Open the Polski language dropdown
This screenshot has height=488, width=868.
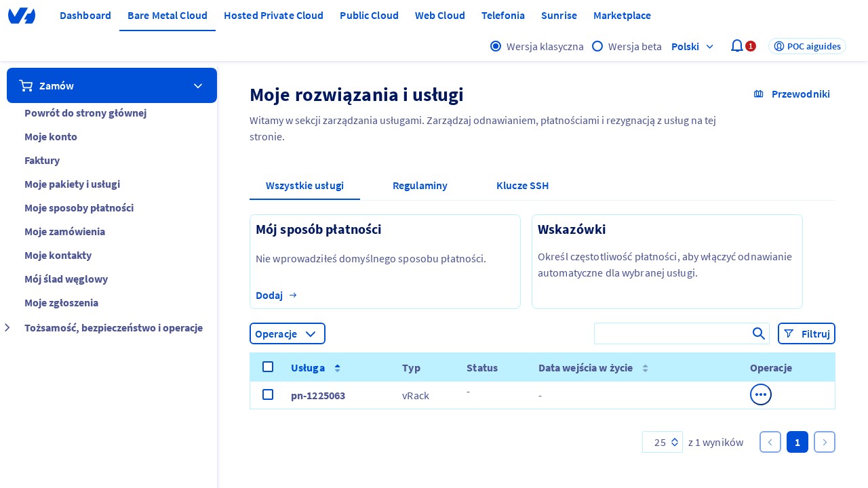[692, 46]
